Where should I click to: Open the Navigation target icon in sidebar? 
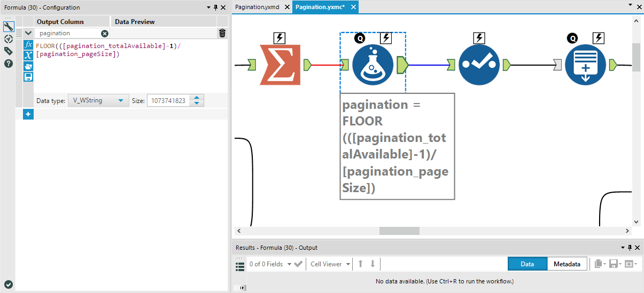coord(9,39)
